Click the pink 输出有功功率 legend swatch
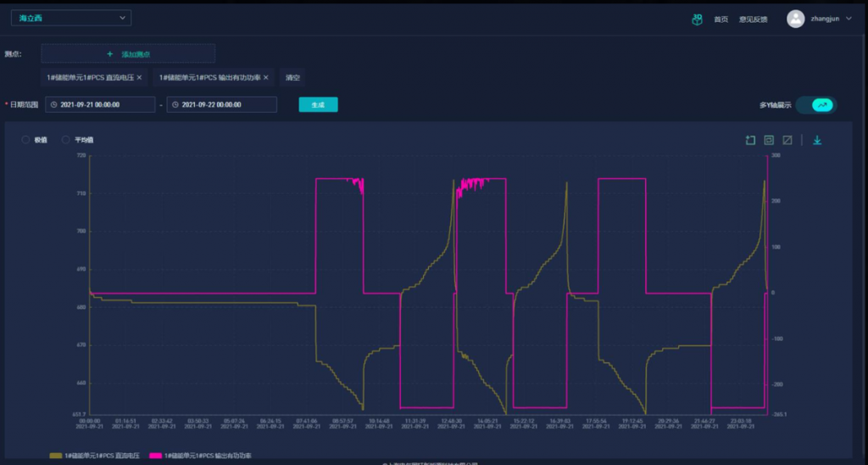868x465 pixels. [154, 457]
